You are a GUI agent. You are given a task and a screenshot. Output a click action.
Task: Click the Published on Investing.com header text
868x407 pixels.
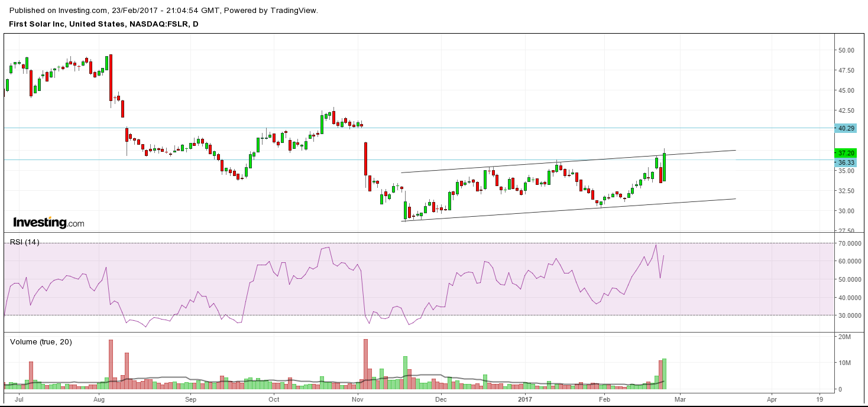164,10
